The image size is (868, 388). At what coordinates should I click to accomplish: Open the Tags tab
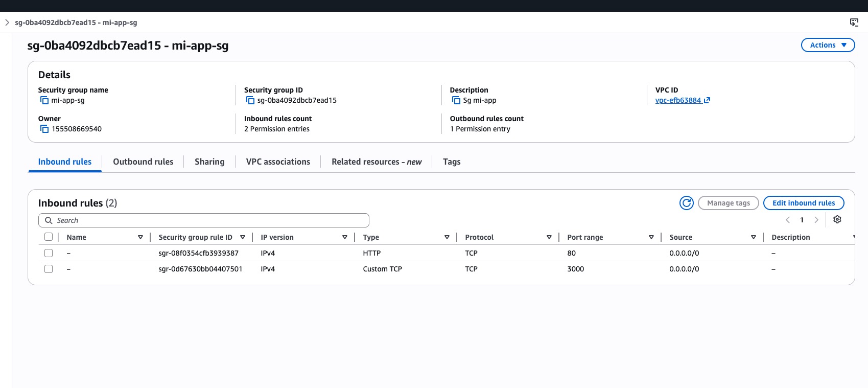coord(452,162)
